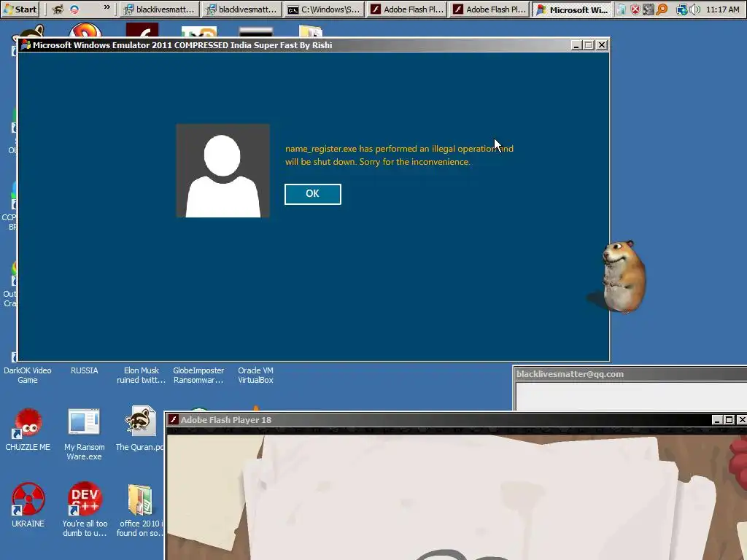Minimize the Adobe Flash Player 18 window
Image resolution: width=747 pixels, height=560 pixels.
click(716, 419)
